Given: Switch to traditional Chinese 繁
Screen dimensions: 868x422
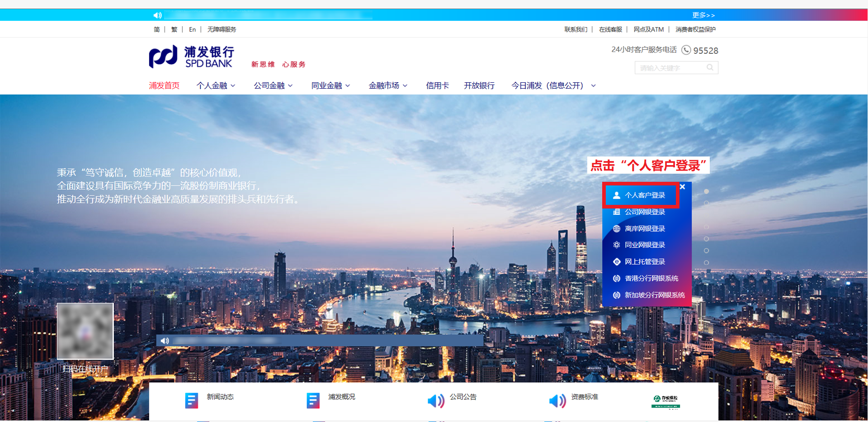Looking at the screenshot, I should coord(174,29).
